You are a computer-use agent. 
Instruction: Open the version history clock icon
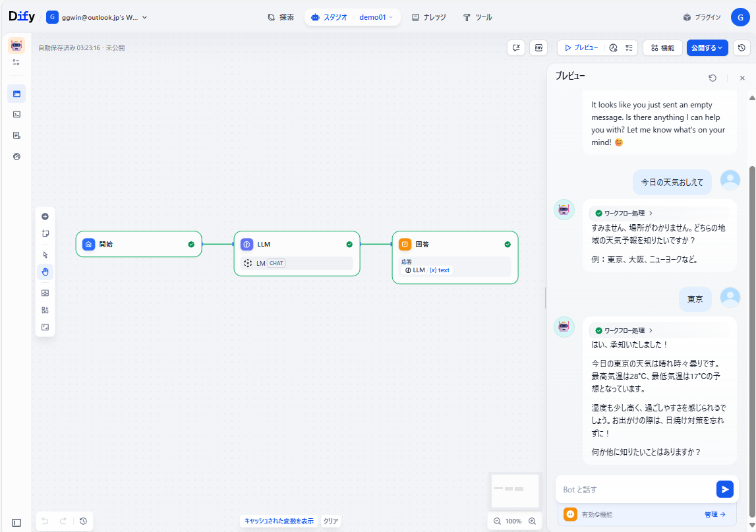click(x=741, y=47)
